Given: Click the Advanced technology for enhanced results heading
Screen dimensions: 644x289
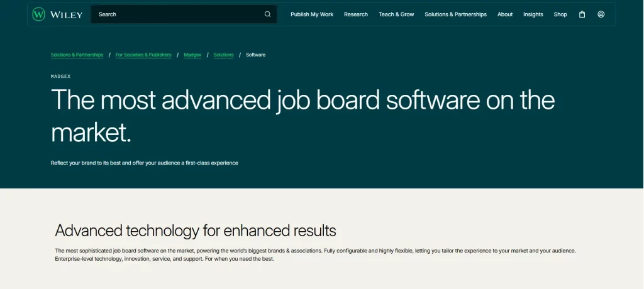Looking at the screenshot, I should (196, 231).
